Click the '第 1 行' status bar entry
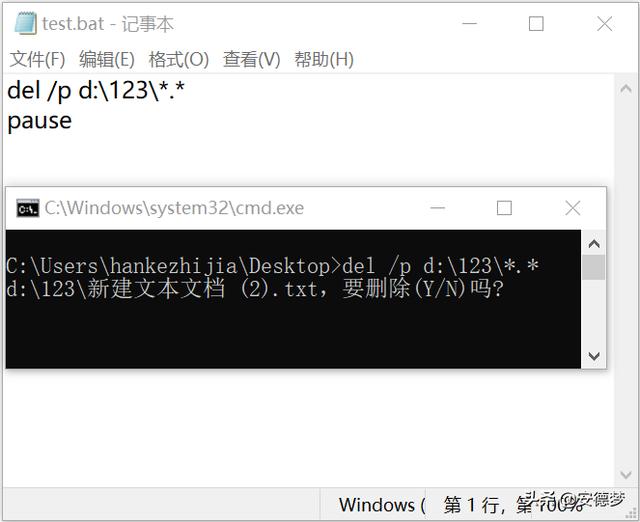The width and height of the screenshot is (640, 522). 473,505
